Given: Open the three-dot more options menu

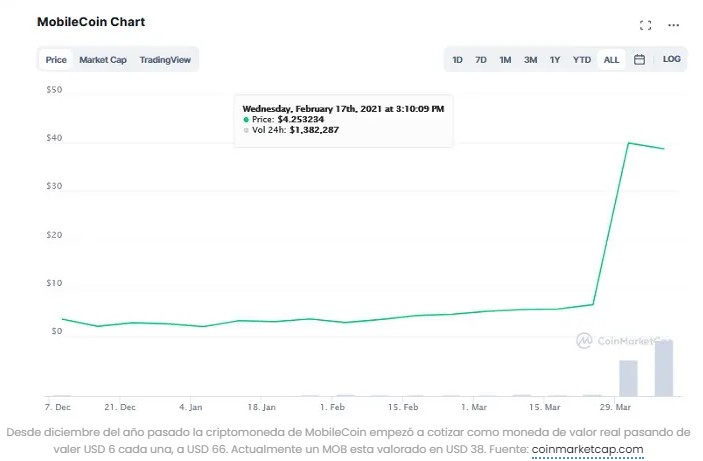Looking at the screenshot, I should (x=673, y=25).
